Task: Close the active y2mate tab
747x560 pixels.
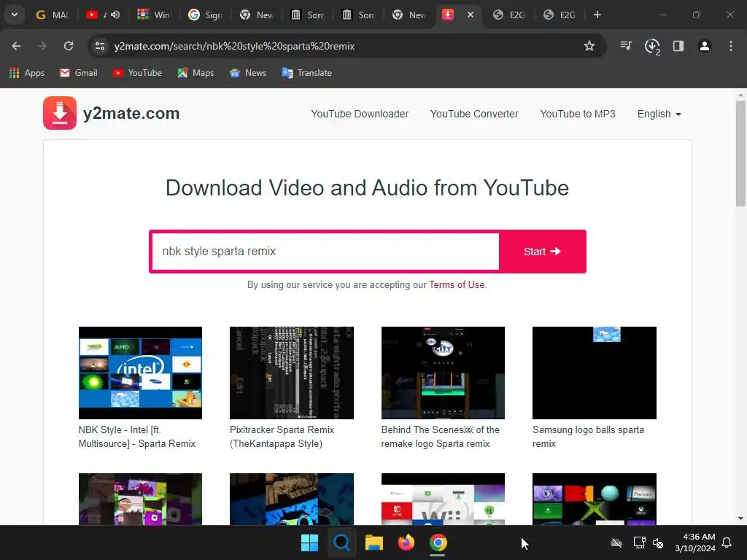Action: tap(471, 15)
